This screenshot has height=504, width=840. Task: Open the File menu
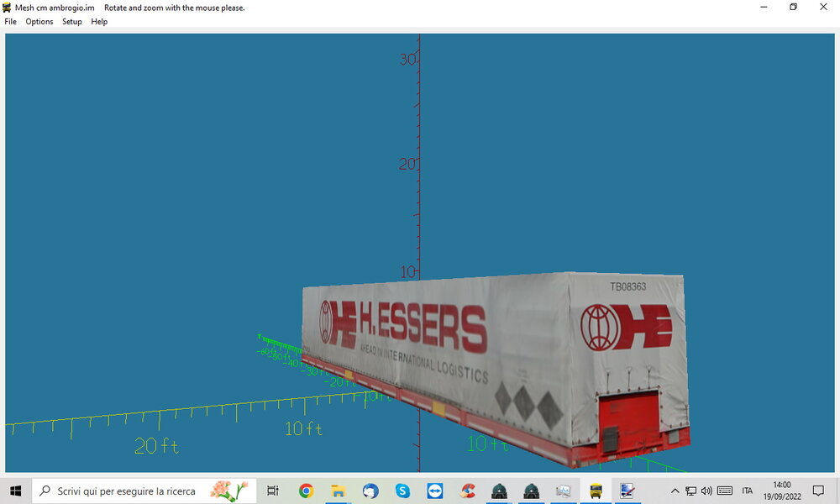point(10,22)
